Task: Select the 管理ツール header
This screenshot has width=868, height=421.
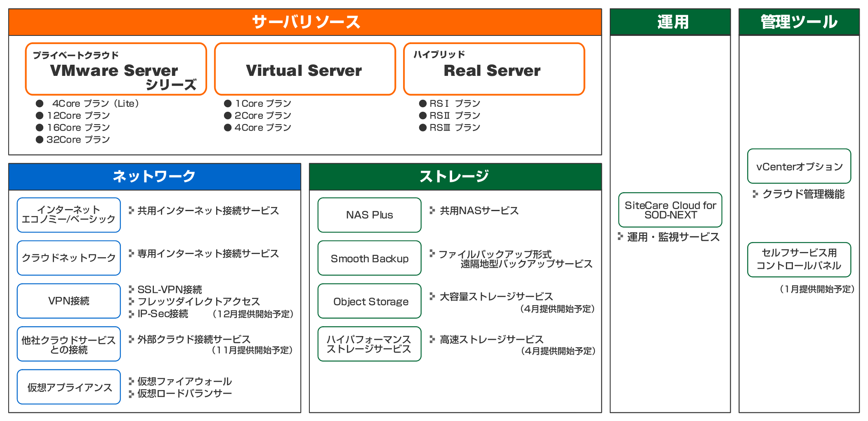Action: 799,22
